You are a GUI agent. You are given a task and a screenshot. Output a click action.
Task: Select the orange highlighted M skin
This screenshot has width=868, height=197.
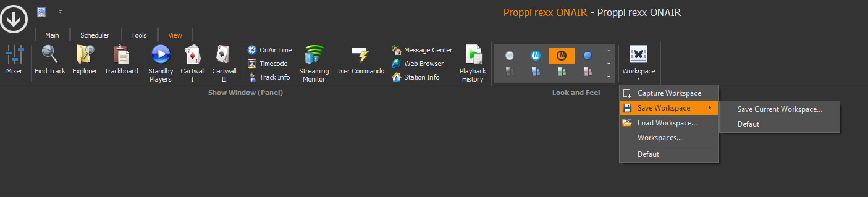561,56
